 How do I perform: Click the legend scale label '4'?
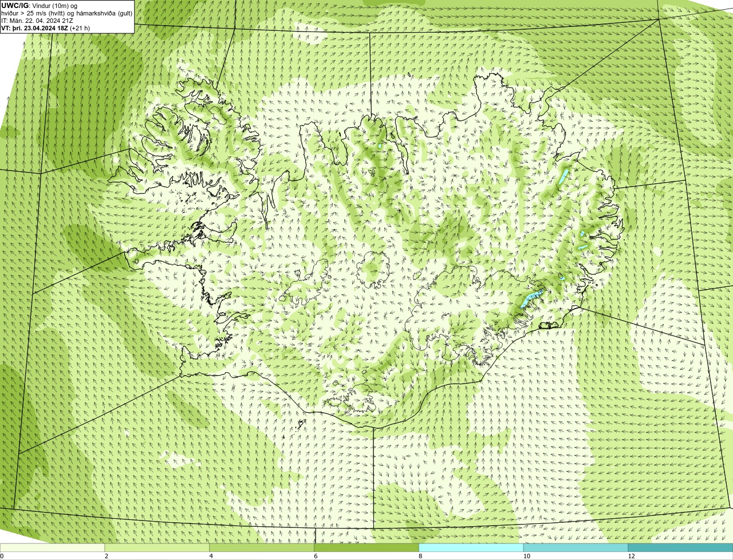(211, 556)
